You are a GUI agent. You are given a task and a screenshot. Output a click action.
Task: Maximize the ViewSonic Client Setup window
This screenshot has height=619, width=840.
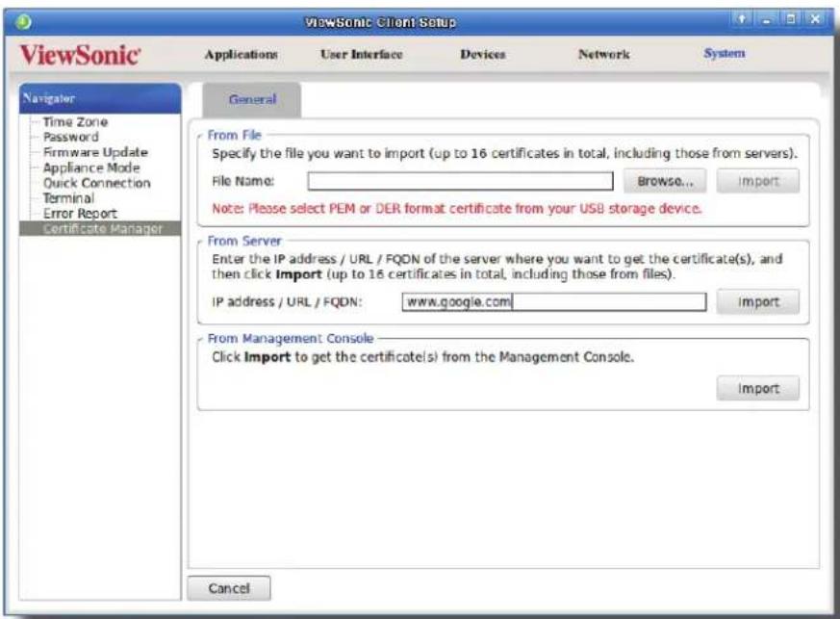pyautogui.click(x=790, y=20)
